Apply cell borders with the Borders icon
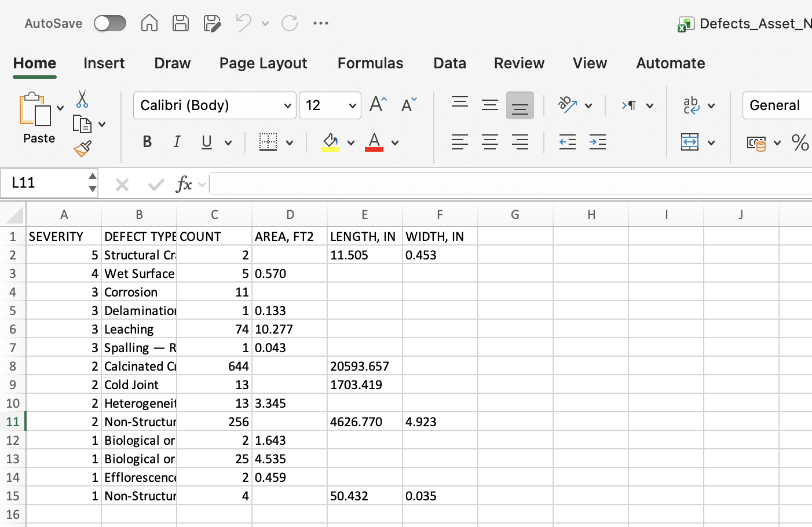This screenshot has width=812, height=527. coord(268,142)
